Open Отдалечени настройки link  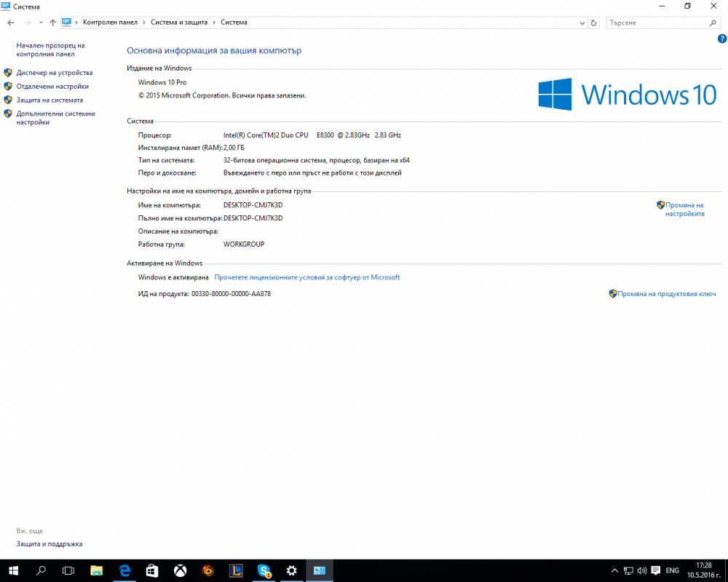click(52, 87)
